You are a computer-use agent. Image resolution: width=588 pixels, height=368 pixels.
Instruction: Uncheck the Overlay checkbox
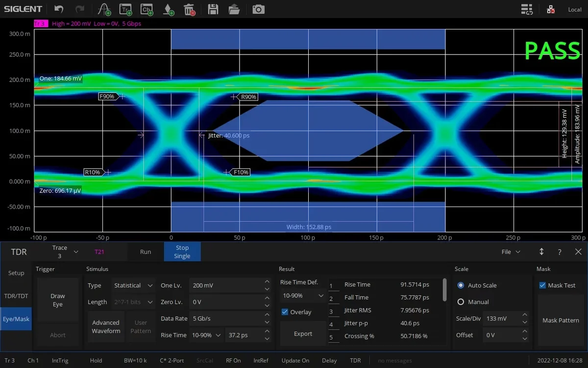pyautogui.click(x=285, y=312)
